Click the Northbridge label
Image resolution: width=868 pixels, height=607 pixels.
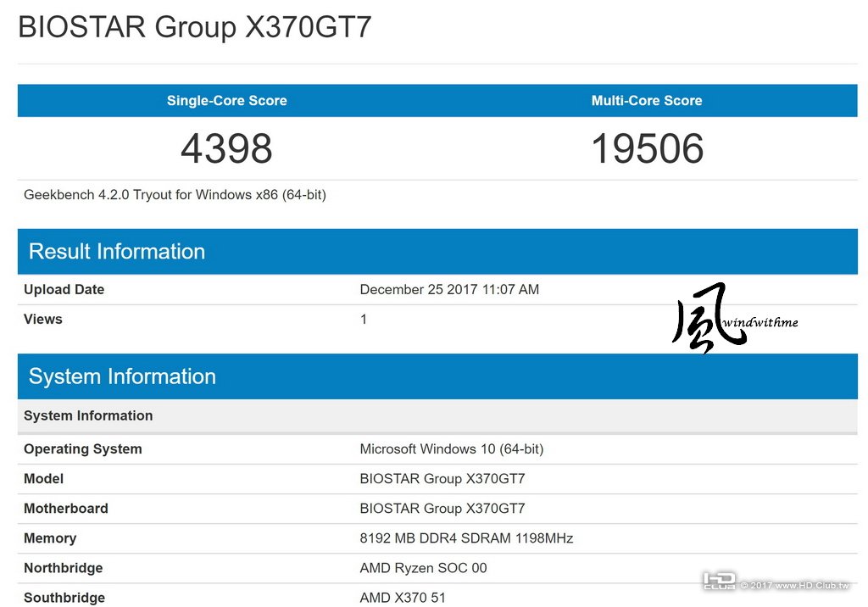pos(63,568)
